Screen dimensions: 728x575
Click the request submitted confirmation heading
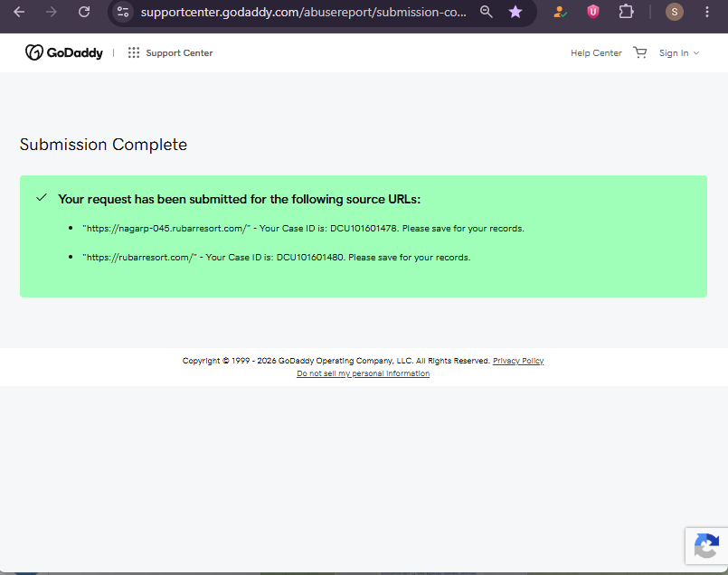click(x=239, y=199)
